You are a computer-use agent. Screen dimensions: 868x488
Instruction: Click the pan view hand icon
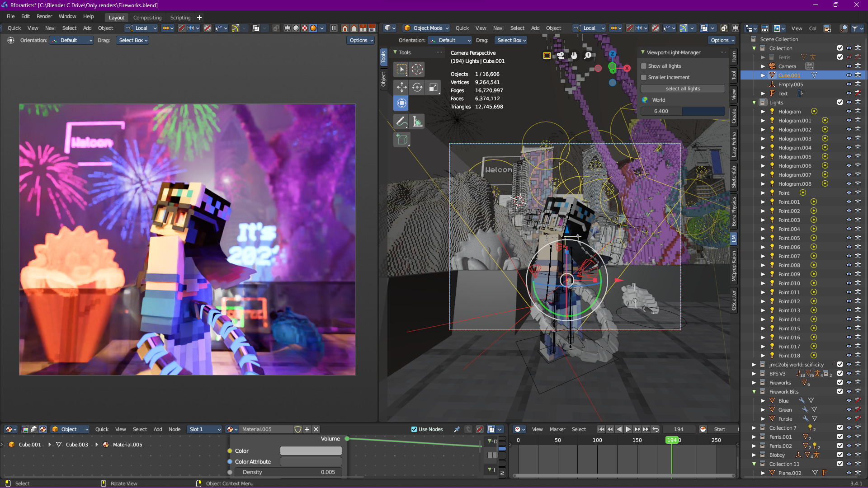coord(574,56)
